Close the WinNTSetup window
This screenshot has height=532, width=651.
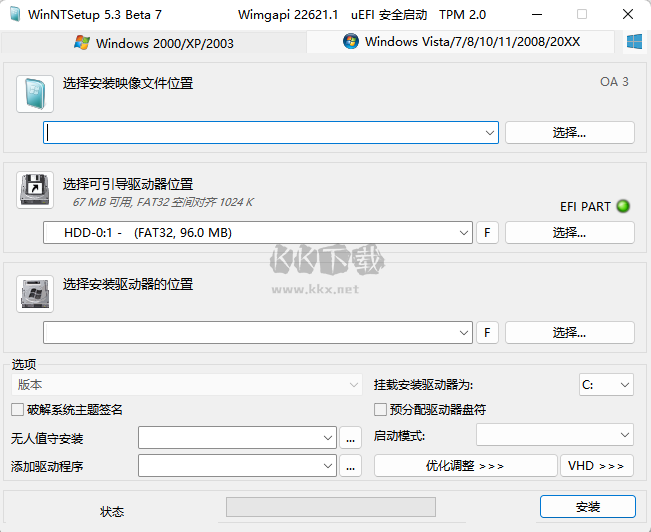click(628, 15)
